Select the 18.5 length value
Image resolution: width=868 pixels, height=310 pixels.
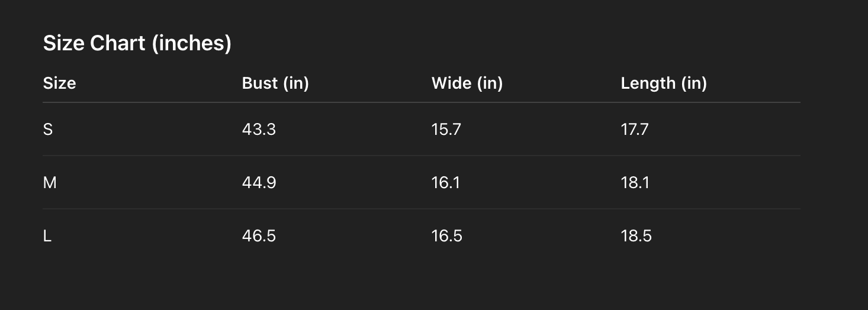[x=636, y=236]
